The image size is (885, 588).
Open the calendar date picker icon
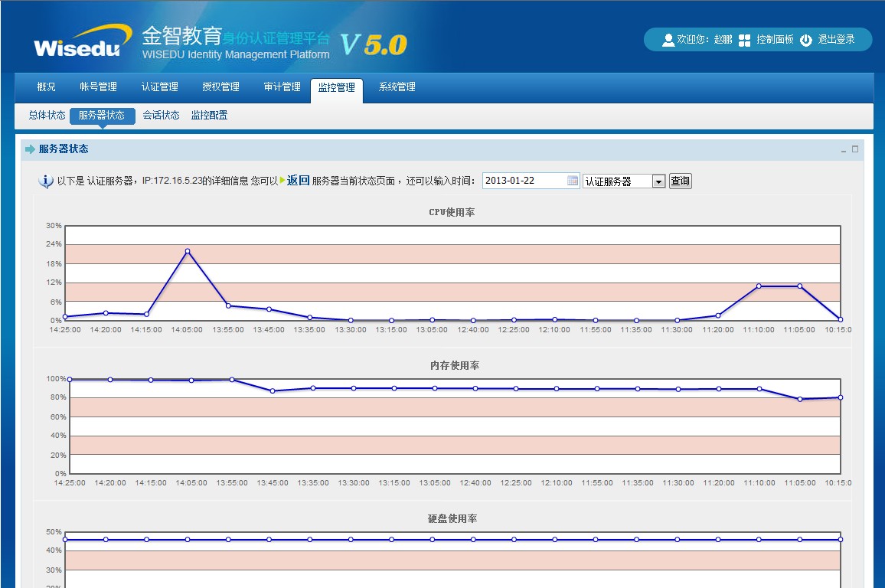(572, 181)
